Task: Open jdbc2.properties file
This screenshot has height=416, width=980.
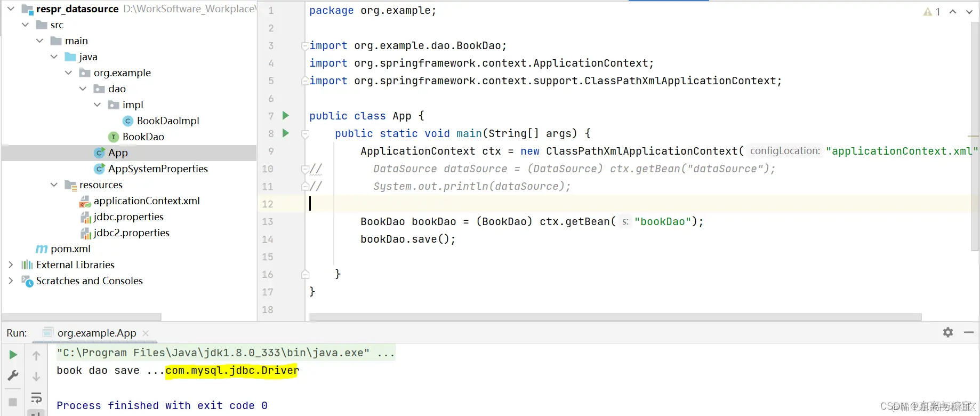Action: click(x=132, y=233)
